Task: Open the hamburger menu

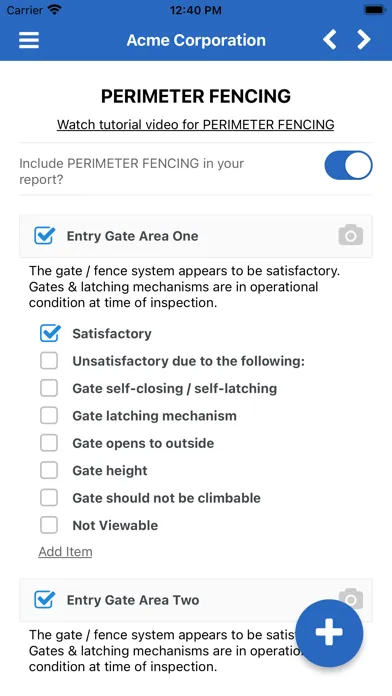Action: coord(29,40)
